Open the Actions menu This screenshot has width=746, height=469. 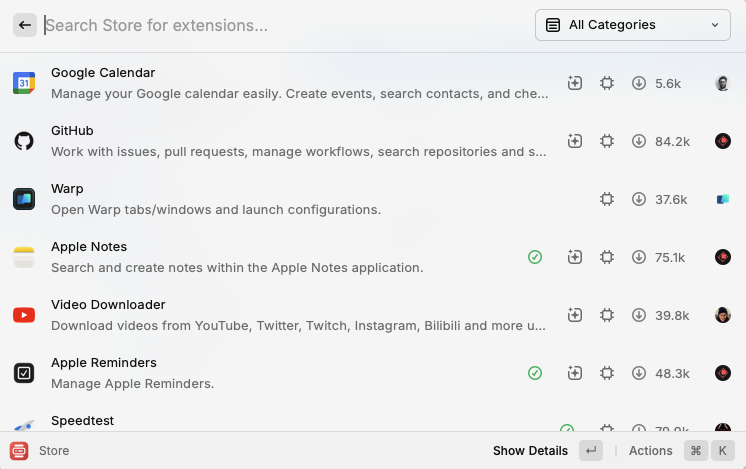[650, 450]
